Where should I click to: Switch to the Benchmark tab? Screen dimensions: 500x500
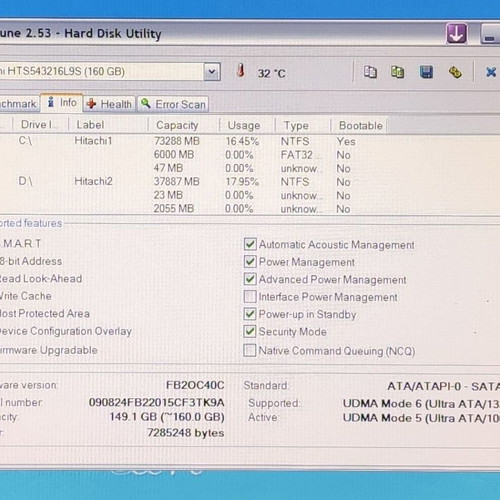[19, 104]
